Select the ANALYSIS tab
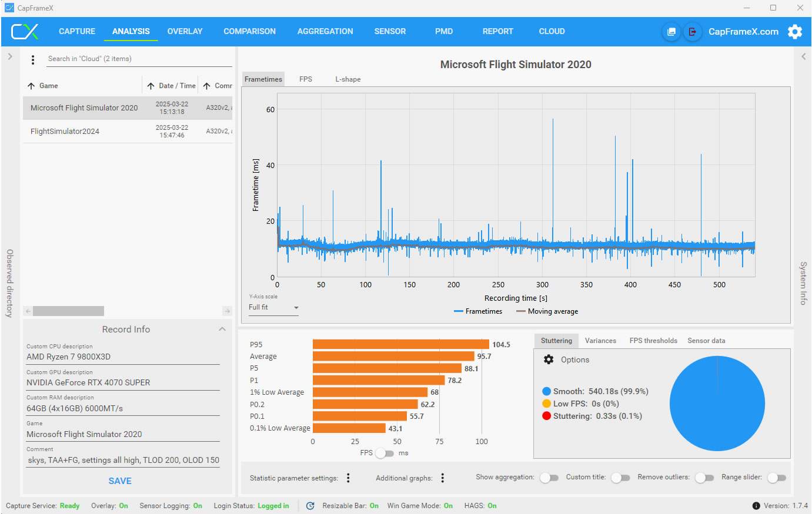 point(131,32)
